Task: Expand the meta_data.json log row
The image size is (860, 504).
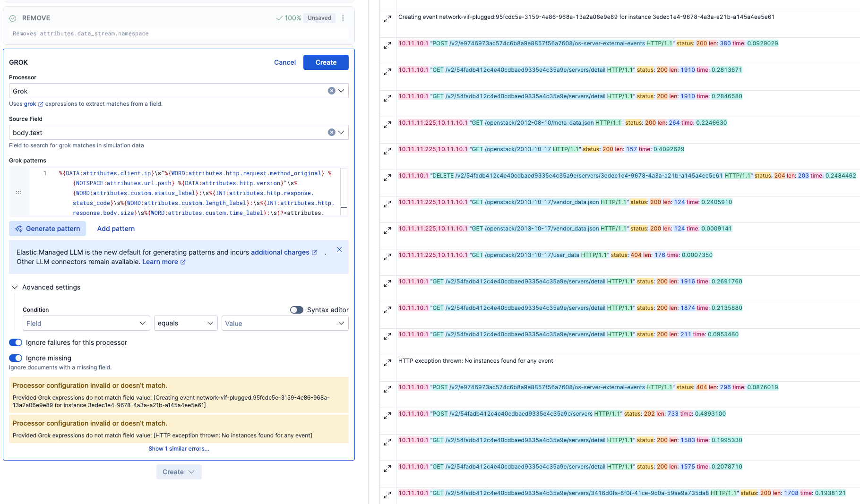Action: (x=387, y=125)
